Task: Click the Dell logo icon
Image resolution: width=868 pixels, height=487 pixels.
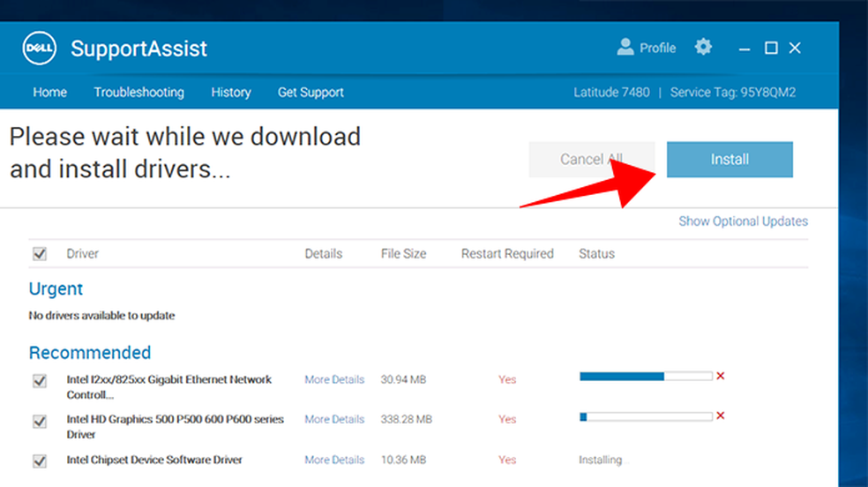Action: pyautogui.click(x=40, y=49)
